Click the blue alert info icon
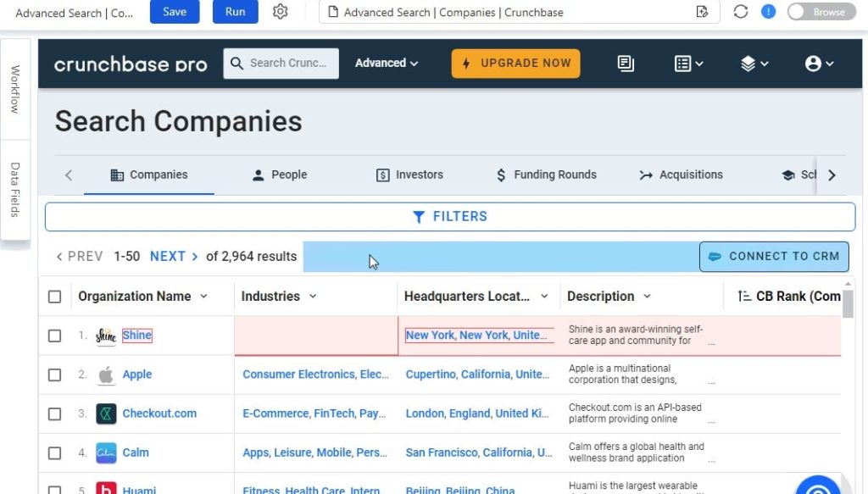Screen dimensions: 868x494 768,12
